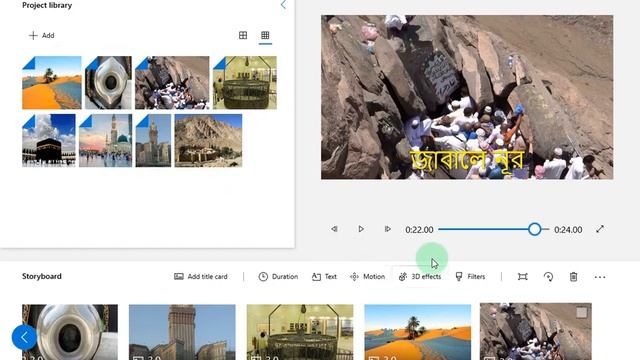Click the video preview image

pos(467,97)
